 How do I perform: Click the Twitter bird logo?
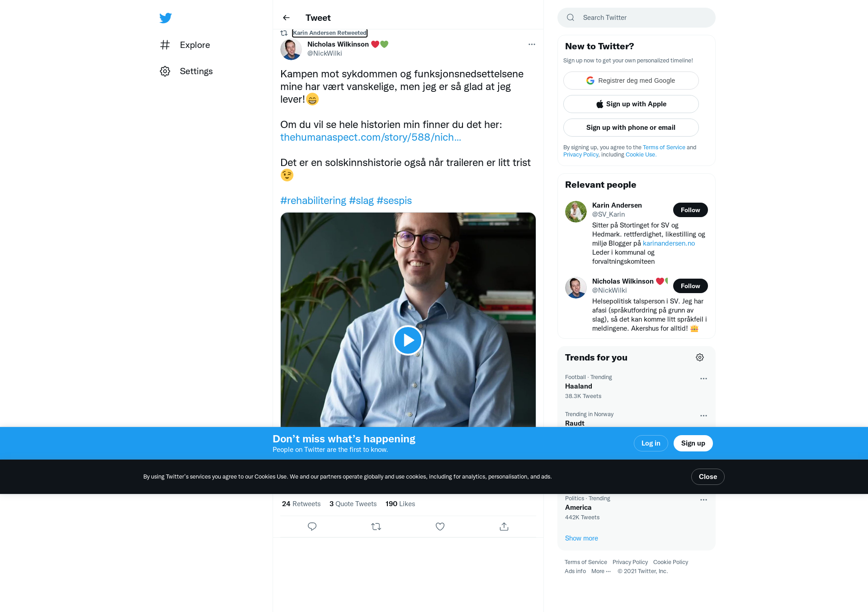(165, 18)
